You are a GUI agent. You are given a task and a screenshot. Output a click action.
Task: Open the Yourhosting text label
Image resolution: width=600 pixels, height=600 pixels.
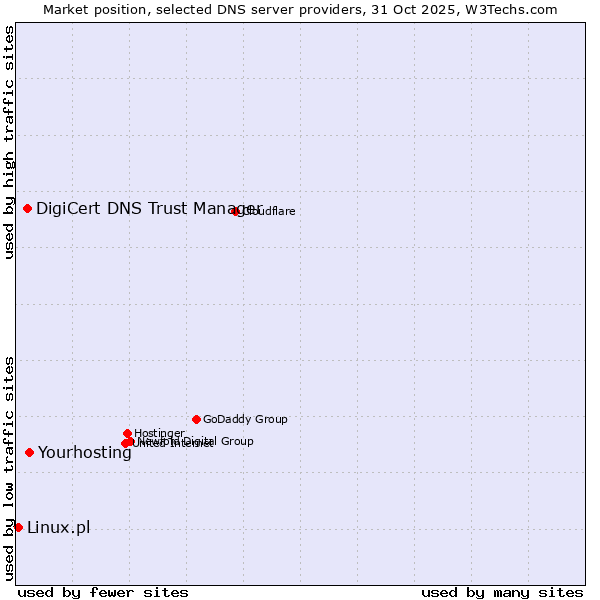click(x=84, y=453)
